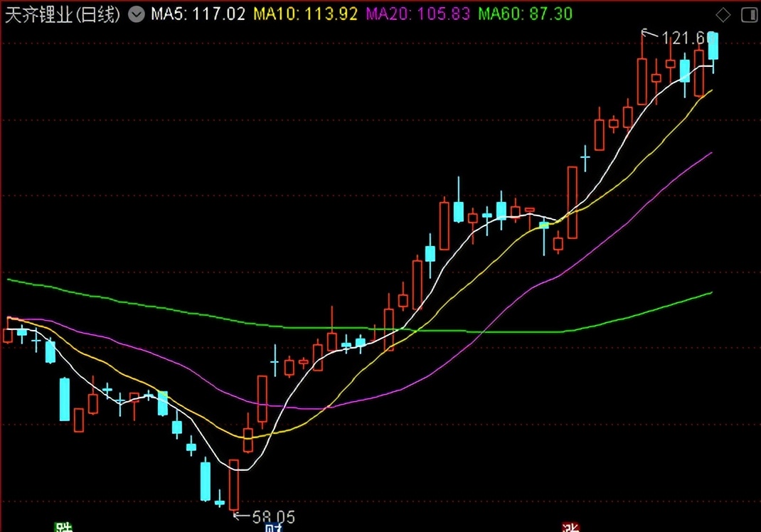The height and width of the screenshot is (532, 761).
Task: Click the blue 财 marker at bottom
Action: (274, 528)
